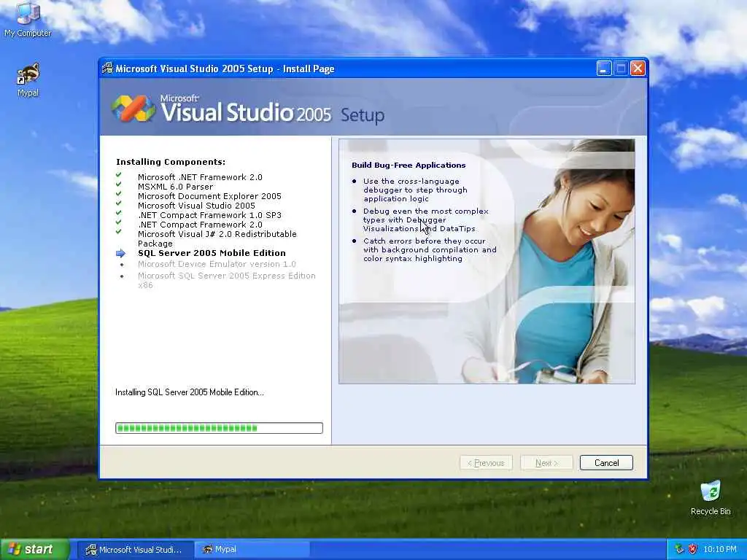This screenshot has width=747, height=560.
Task: Click the Visual Studio 2005 logo in banner
Action: pos(133,108)
